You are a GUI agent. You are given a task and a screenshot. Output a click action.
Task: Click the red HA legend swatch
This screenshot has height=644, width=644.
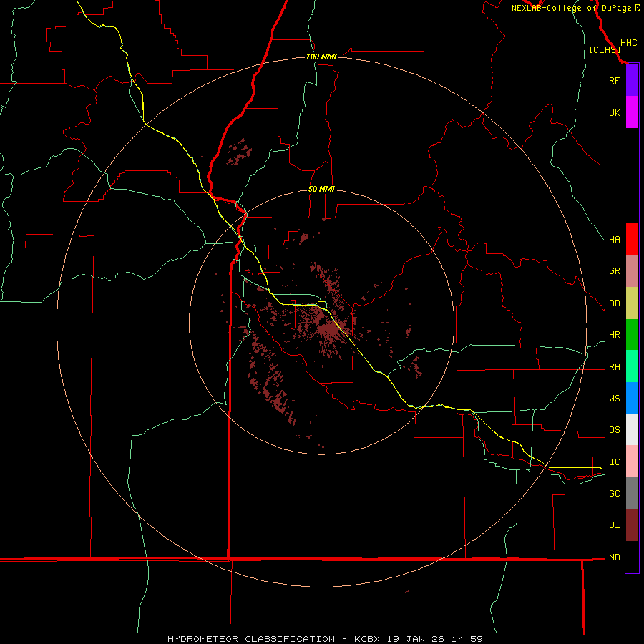pos(632,239)
